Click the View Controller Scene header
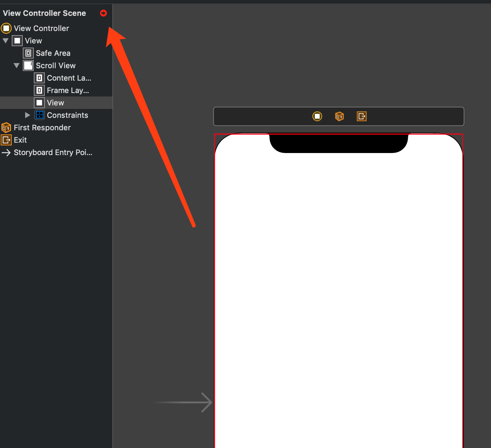This screenshot has width=491, height=448. pyautogui.click(x=44, y=13)
